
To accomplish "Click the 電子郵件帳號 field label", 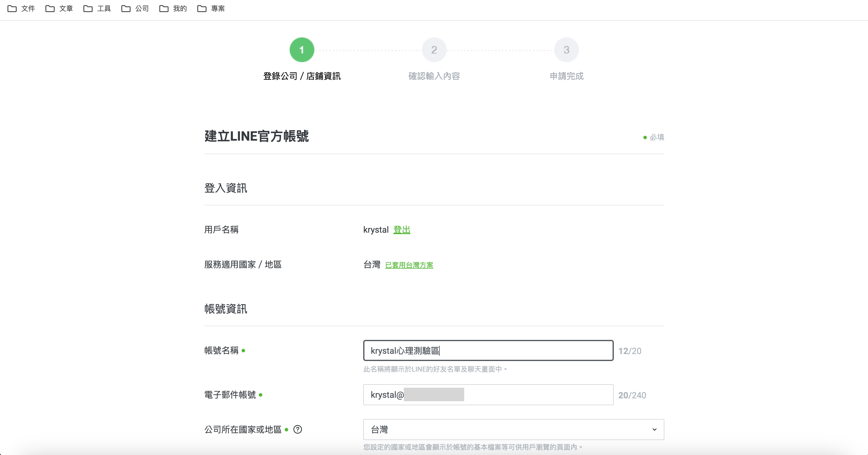I will pyautogui.click(x=230, y=395).
